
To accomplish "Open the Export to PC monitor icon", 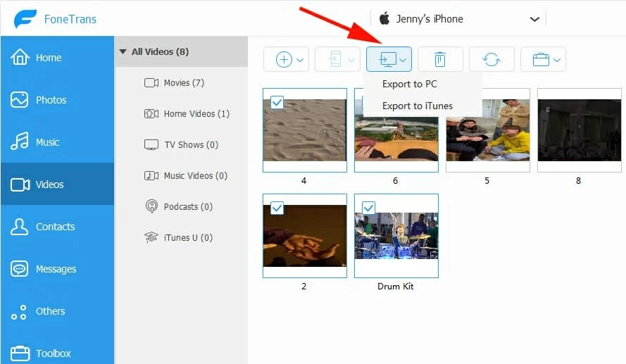I will [x=389, y=59].
